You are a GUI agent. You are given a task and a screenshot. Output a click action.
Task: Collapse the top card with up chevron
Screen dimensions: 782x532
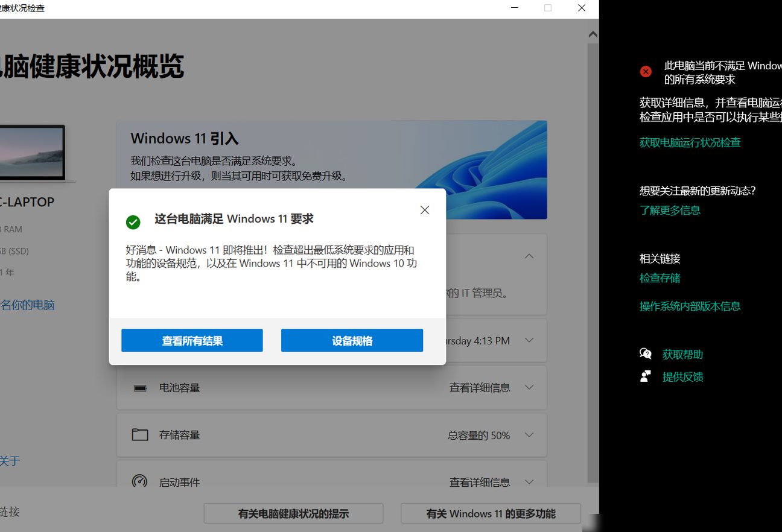tap(529, 256)
